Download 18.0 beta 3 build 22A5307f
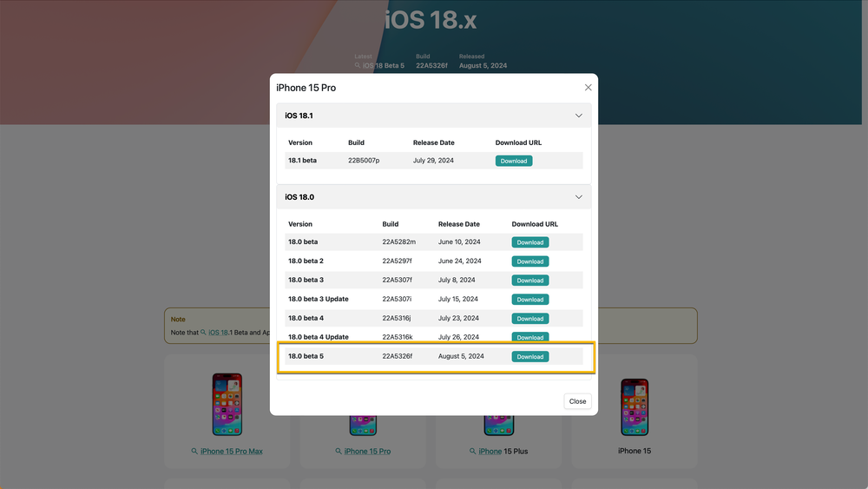 coord(529,281)
